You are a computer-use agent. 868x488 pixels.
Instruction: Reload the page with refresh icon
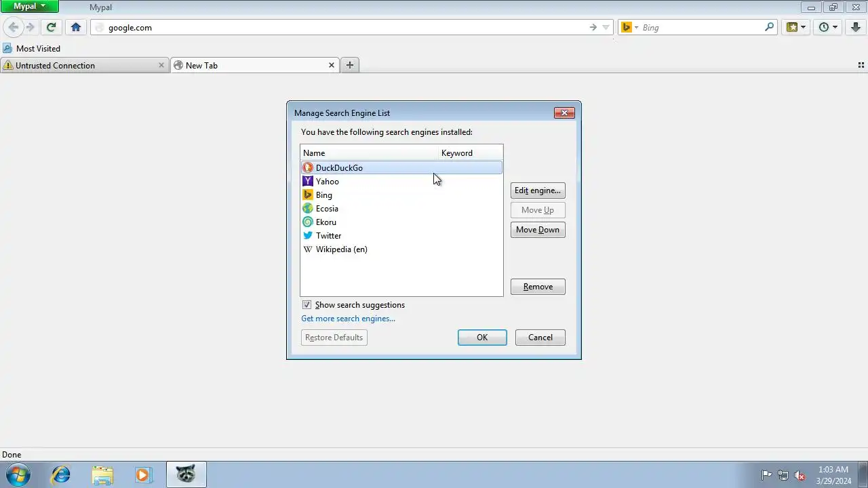click(51, 27)
